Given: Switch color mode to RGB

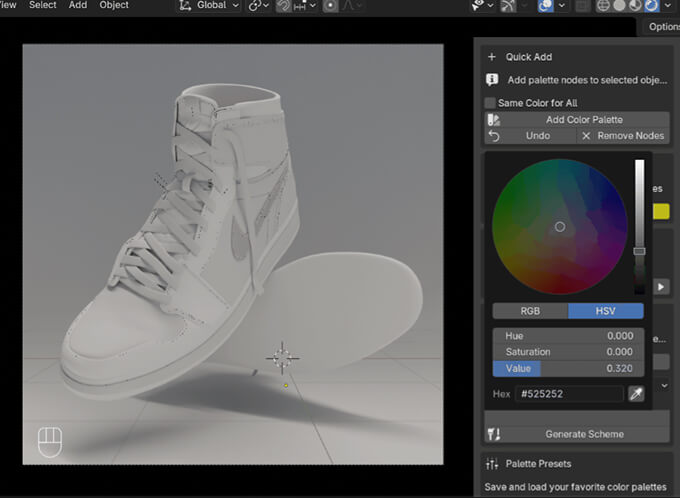Looking at the screenshot, I should click(x=530, y=311).
